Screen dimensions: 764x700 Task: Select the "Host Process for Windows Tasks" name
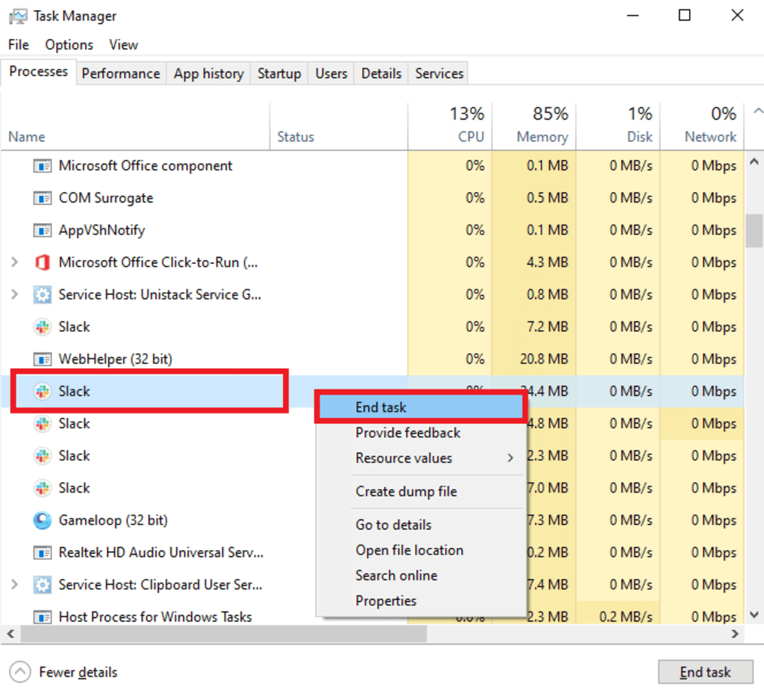tap(156, 617)
